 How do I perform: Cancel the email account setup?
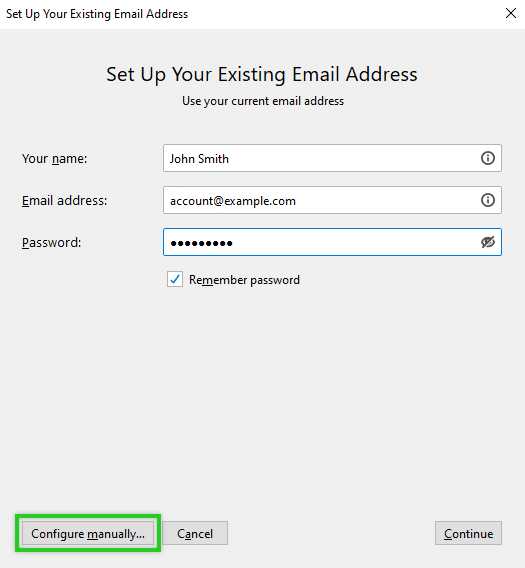point(195,533)
